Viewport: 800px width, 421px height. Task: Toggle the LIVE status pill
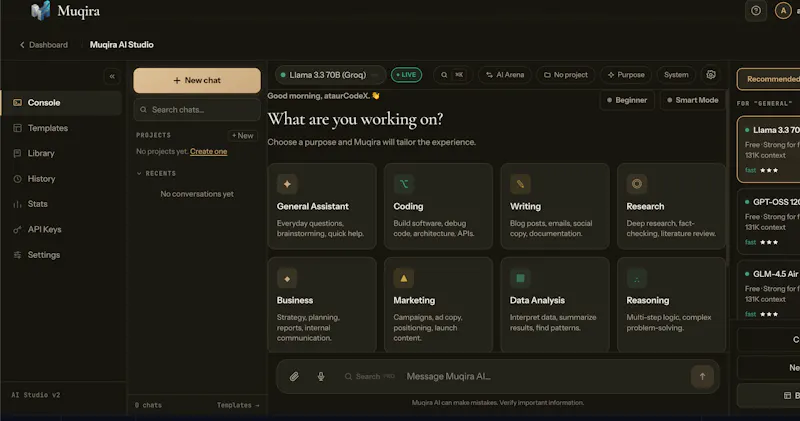406,75
